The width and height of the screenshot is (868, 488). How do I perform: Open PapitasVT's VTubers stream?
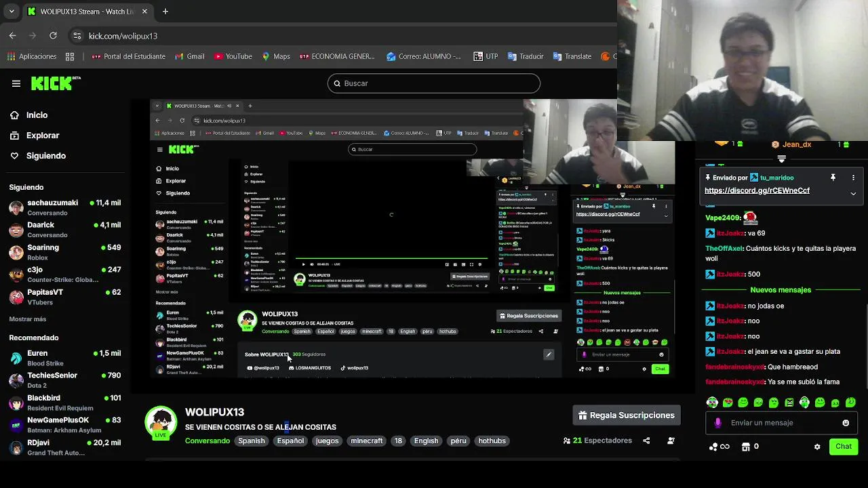[x=64, y=297]
